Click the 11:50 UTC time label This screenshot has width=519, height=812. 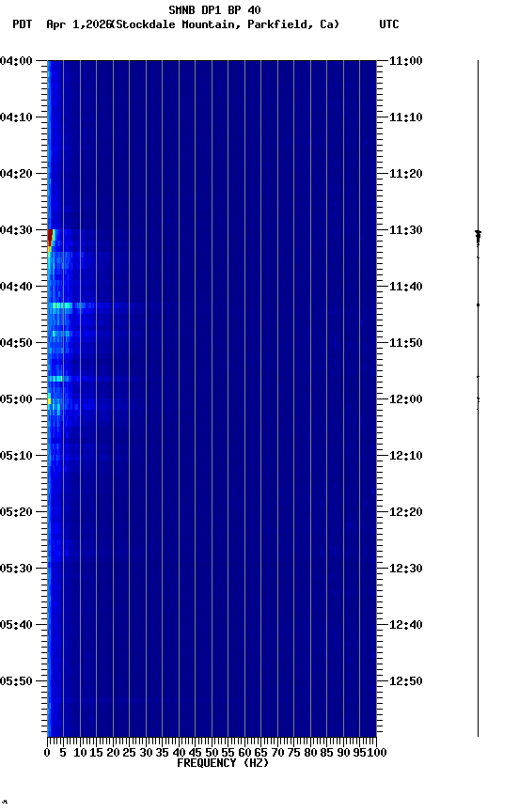[x=405, y=343]
